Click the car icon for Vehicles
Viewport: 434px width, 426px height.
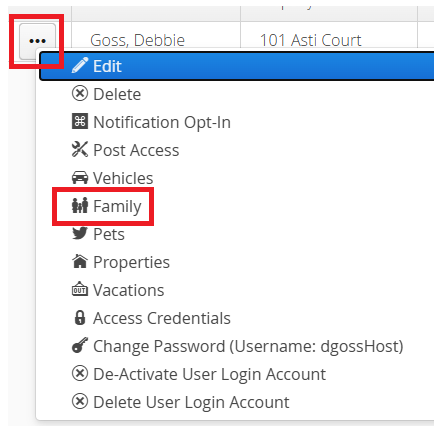[80, 178]
